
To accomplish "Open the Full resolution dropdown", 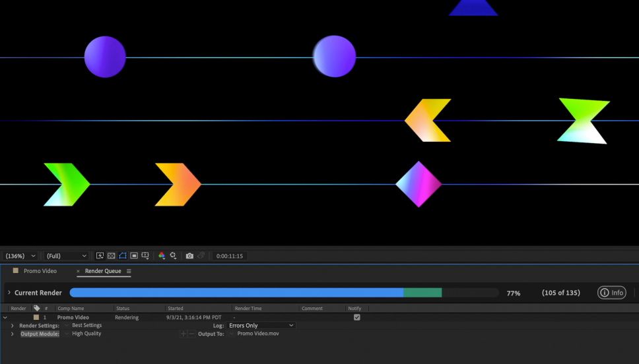I will 67,256.
